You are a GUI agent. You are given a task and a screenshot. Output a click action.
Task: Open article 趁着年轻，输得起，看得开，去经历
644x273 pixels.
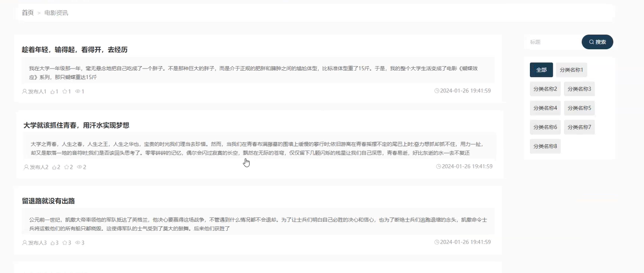click(x=75, y=50)
